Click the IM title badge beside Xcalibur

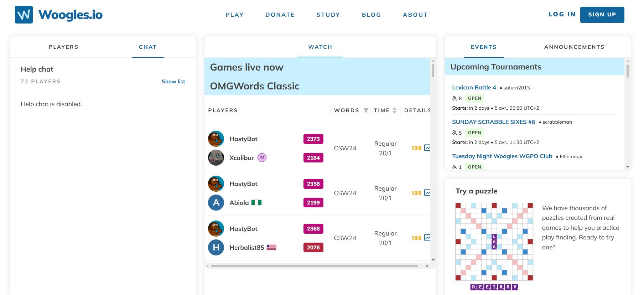[262, 157]
